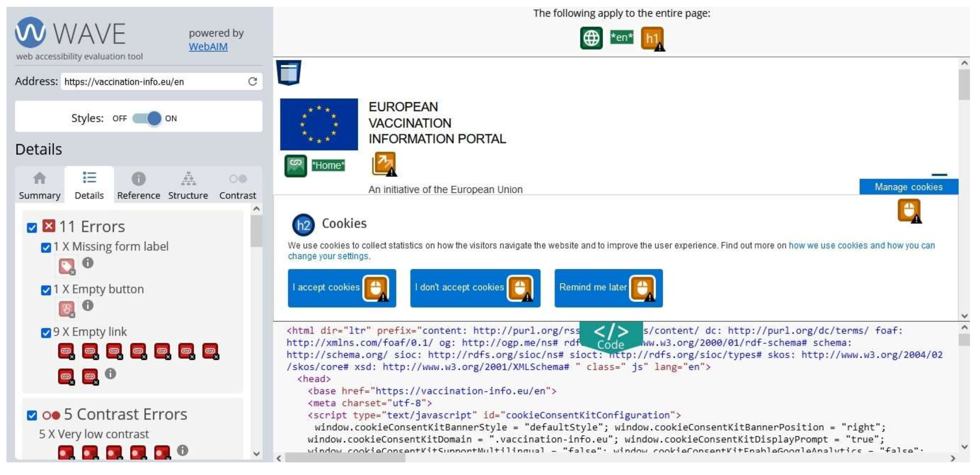Uncheck the 11 Errors checkbox
Image resolution: width=980 pixels, height=475 pixels.
point(32,228)
